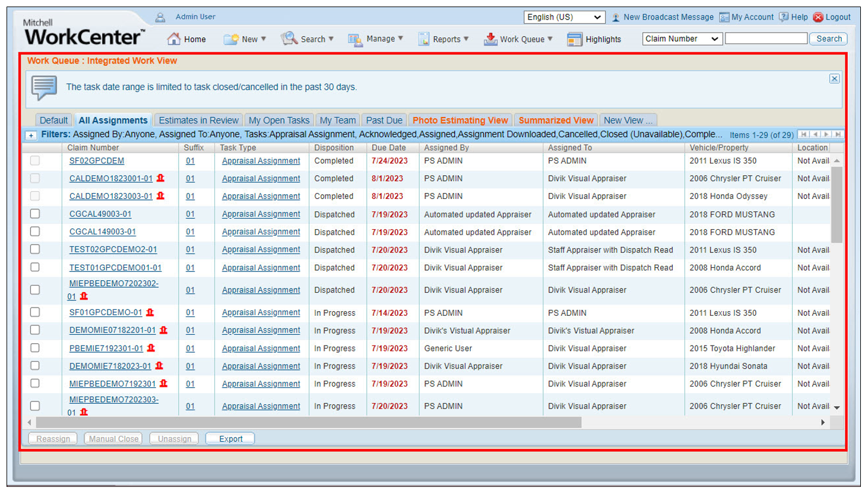868x494 pixels.
Task: Go to next page of items
Action: (x=826, y=135)
